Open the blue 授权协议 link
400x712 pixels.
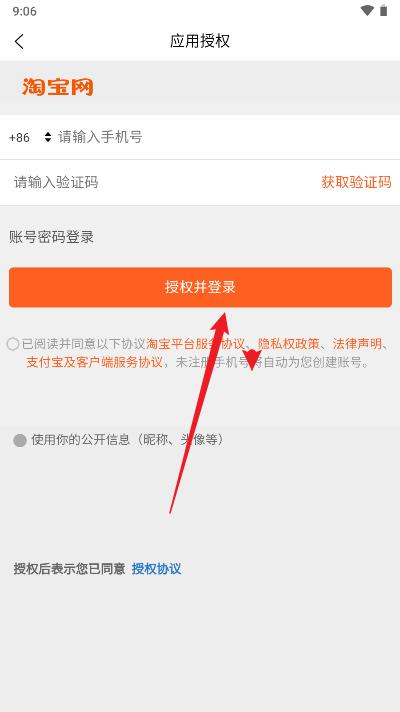pyautogui.click(x=156, y=569)
